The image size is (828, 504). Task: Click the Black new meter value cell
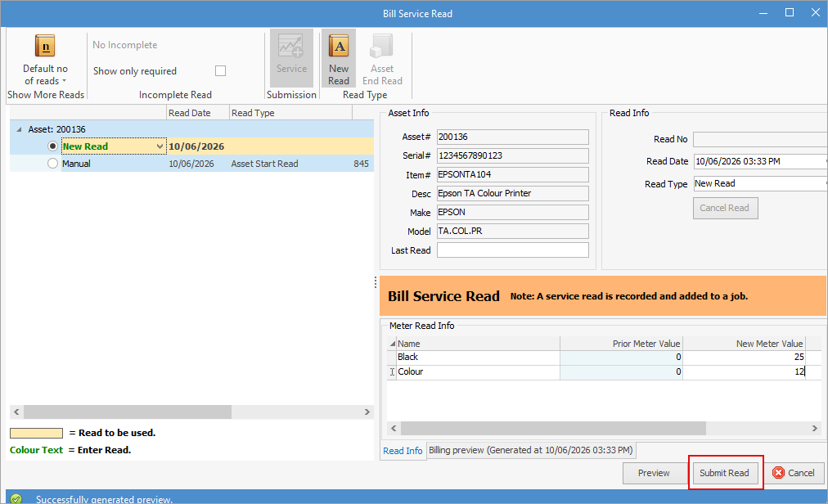744,357
